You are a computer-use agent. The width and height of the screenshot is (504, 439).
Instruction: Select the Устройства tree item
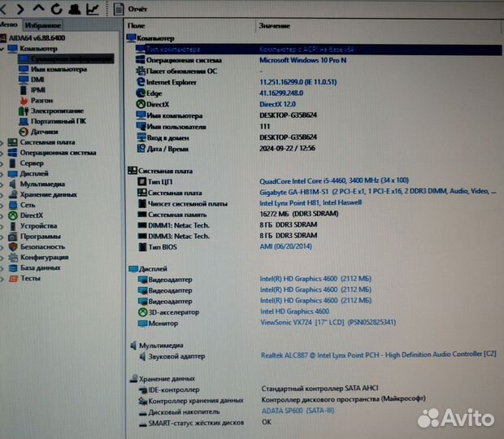(38, 226)
